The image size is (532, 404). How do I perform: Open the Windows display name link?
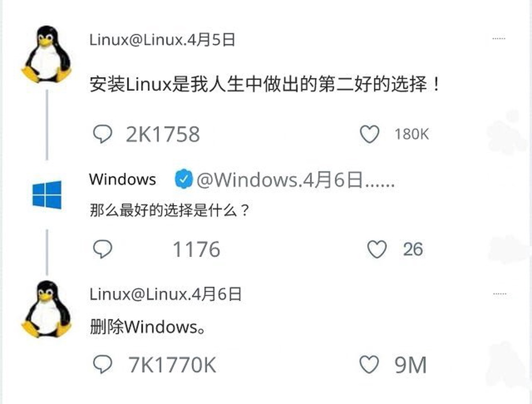tap(123, 179)
